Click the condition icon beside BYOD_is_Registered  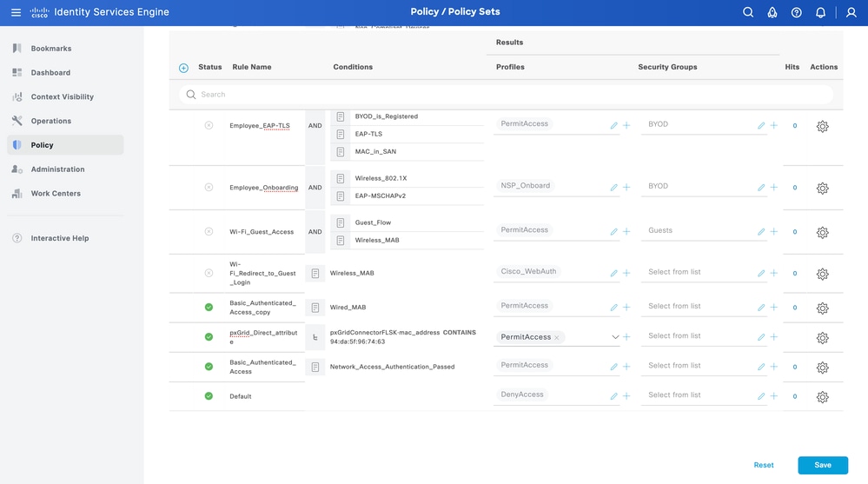(x=341, y=116)
